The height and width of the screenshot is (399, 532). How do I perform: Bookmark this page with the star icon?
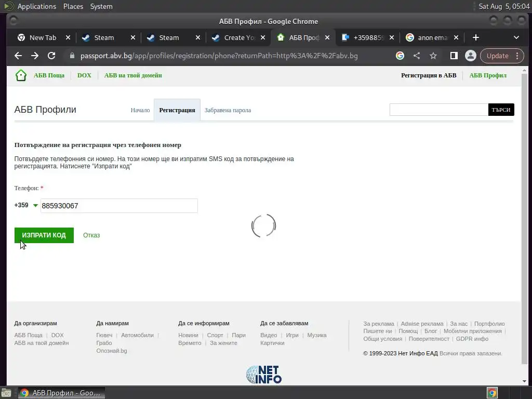click(433, 56)
